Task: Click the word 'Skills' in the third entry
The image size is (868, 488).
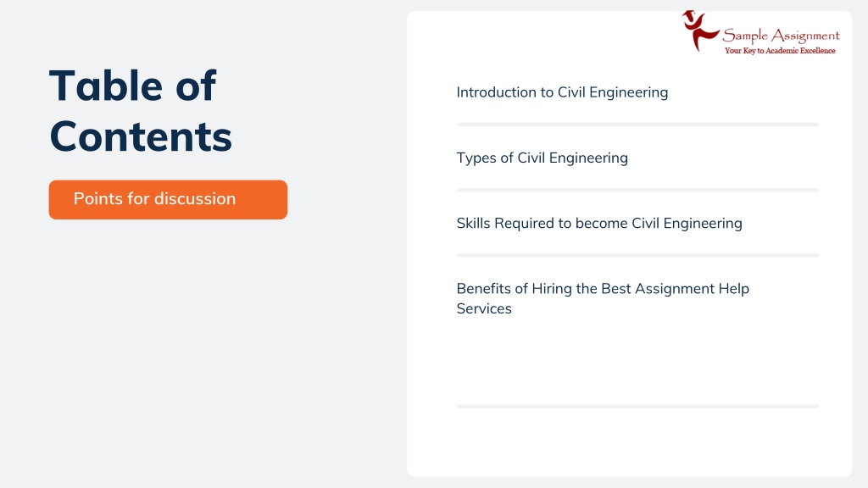Action: pyautogui.click(x=473, y=224)
